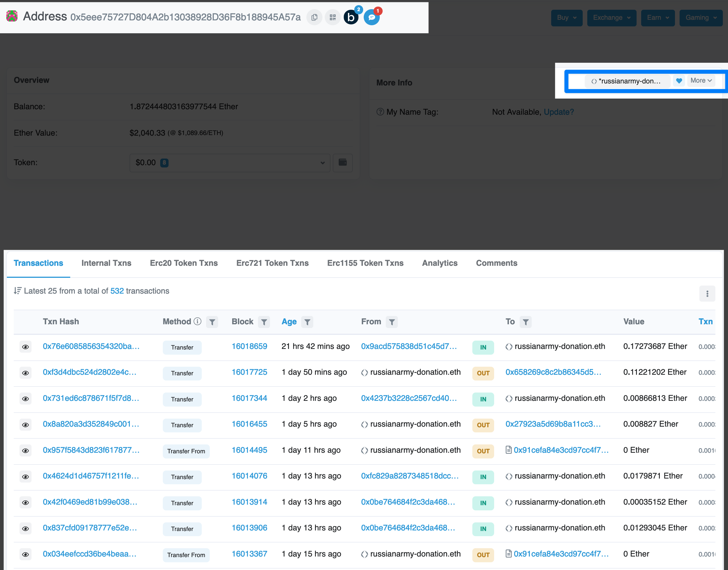Screen dimensions: 728x570
Task: Toggle eye preview for 0x76e6085856354320ba transaction
Action: click(25, 347)
